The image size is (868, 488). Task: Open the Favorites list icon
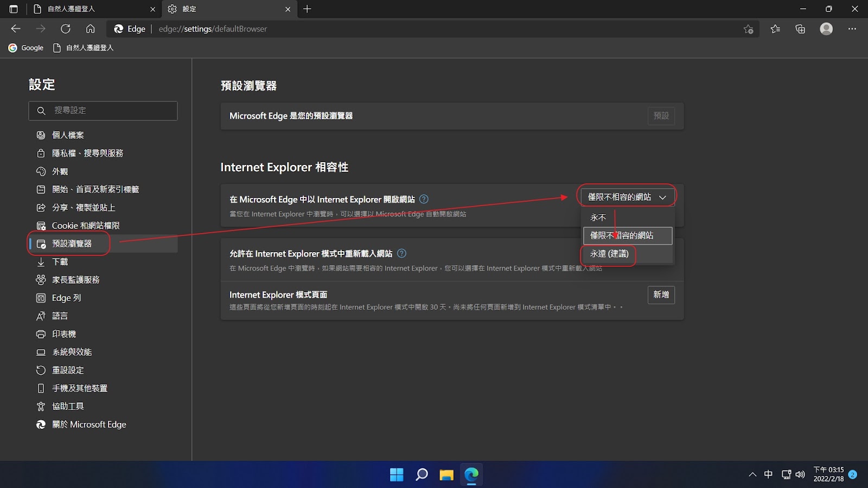(775, 29)
